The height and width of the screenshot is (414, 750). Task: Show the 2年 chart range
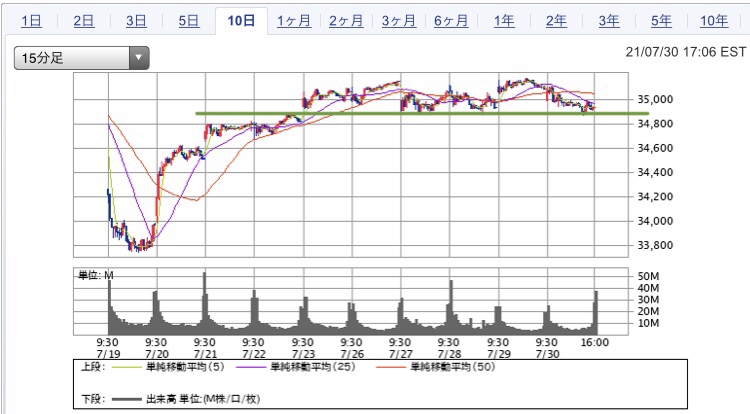[556, 21]
